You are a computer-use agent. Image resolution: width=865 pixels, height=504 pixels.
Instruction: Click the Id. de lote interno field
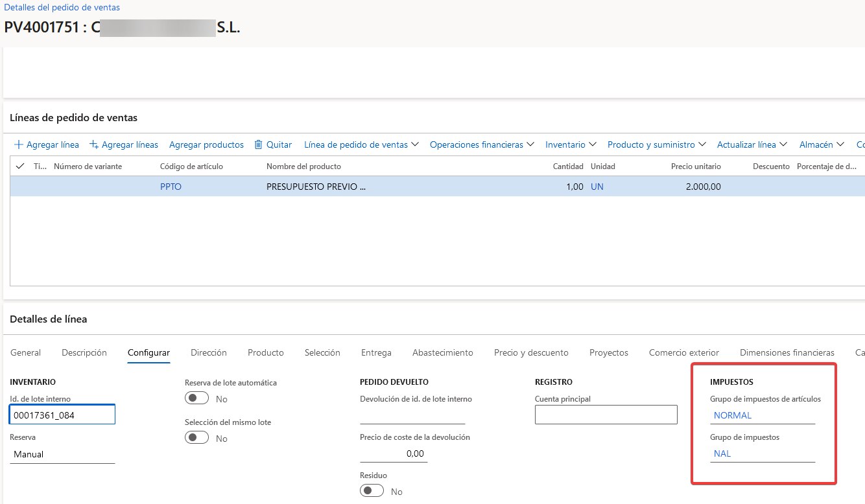(x=62, y=415)
